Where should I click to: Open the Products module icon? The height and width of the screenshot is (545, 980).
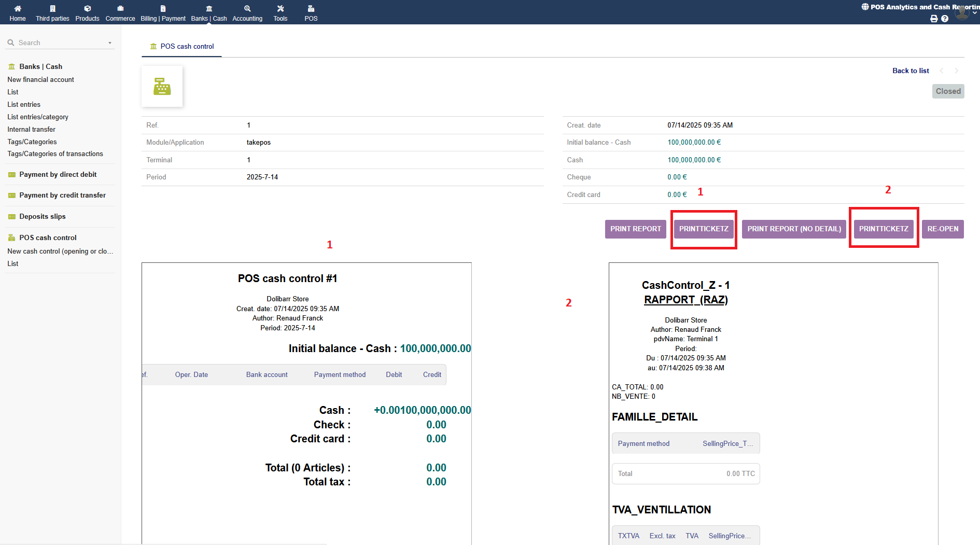pyautogui.click(x=87, y=9)
